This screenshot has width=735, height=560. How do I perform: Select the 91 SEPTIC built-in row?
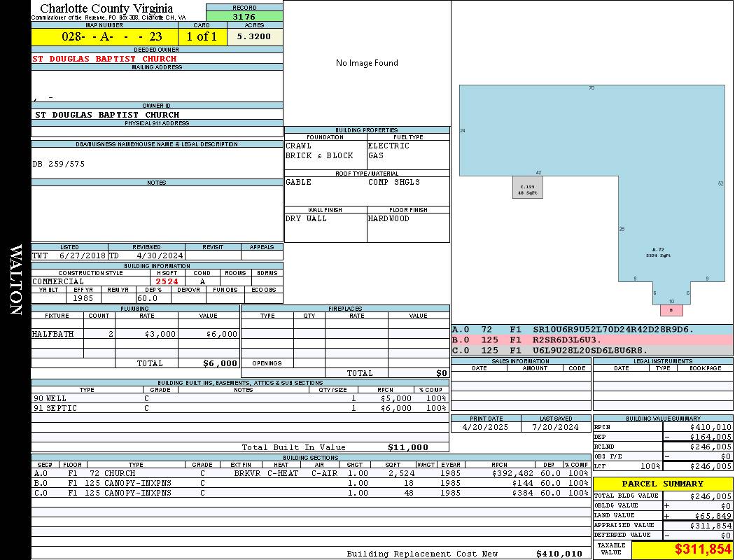point(240,409)
